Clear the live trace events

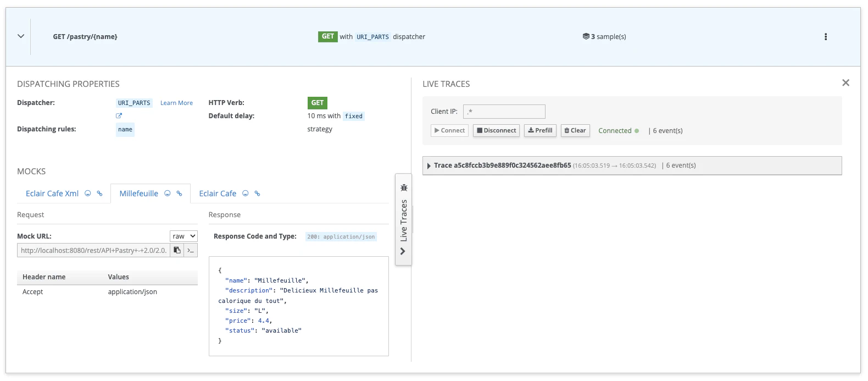[x=575, y=130]
